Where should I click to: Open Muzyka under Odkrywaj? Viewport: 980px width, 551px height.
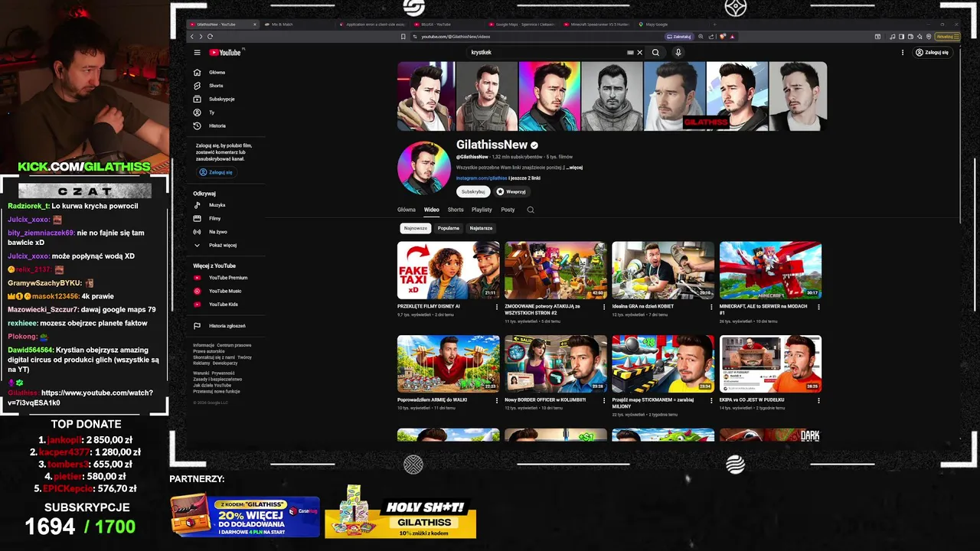coord(217,205)
